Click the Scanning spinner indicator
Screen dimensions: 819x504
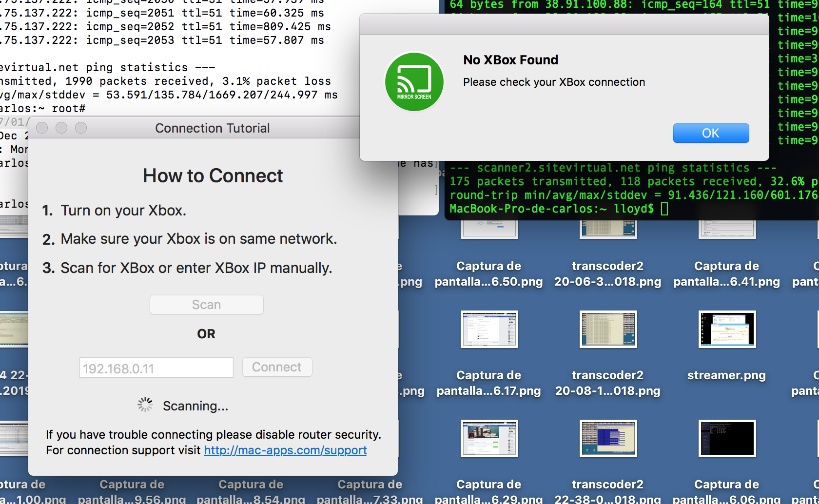[x=145, y=405]
